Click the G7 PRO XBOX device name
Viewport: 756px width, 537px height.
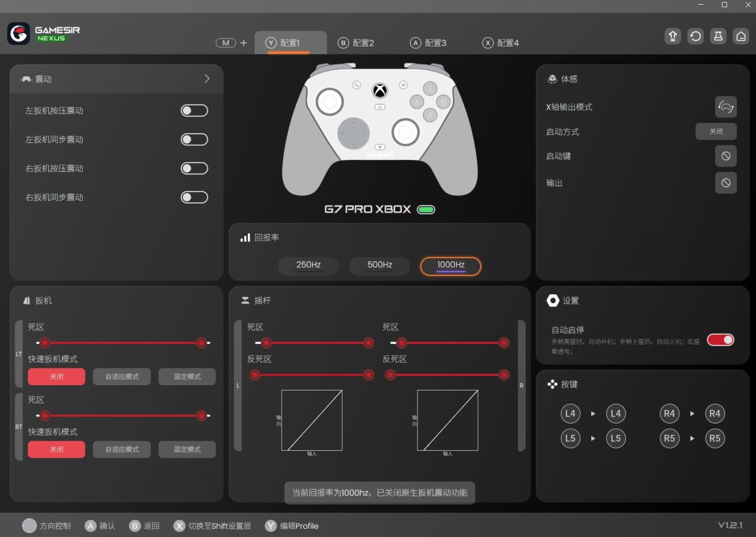(367, 210)
